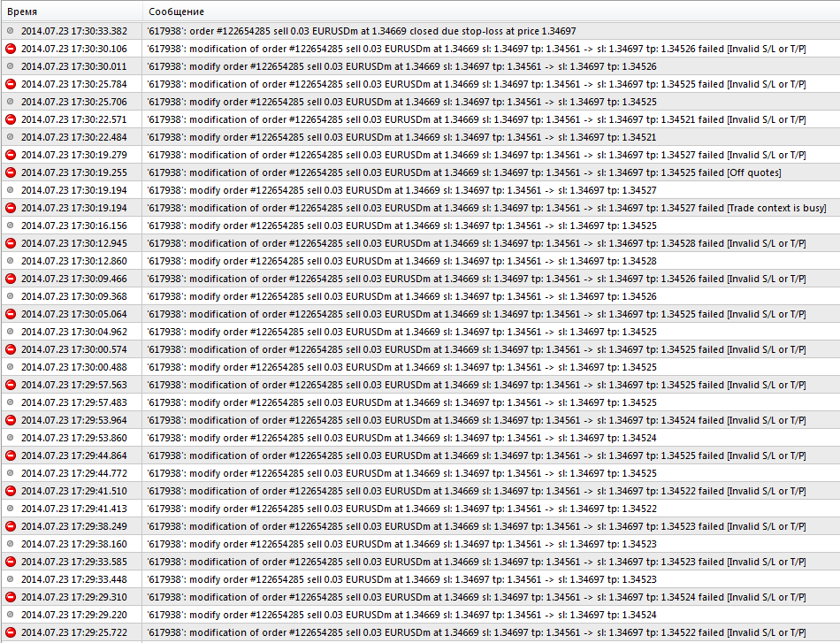The image size is (840, 643).
Task: Select message ending 'failed [Trade context is busy]'
Action: pyautogui.click(x=486, y=208)
